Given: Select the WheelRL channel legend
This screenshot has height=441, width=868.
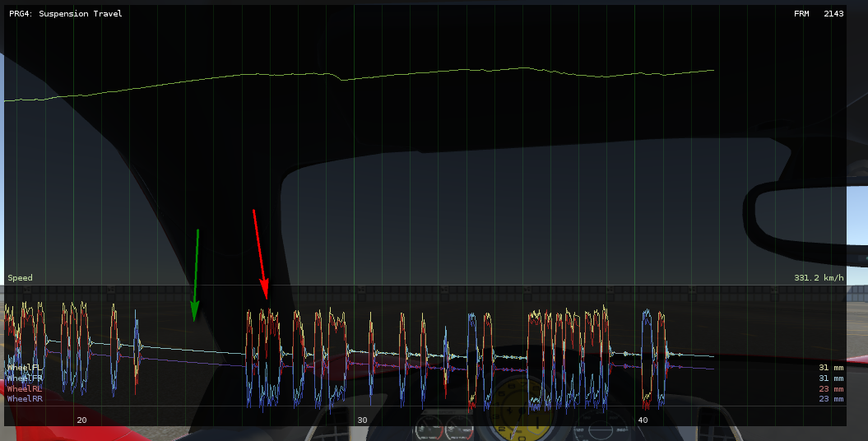Looking at the screenshot, I should 25,388.
